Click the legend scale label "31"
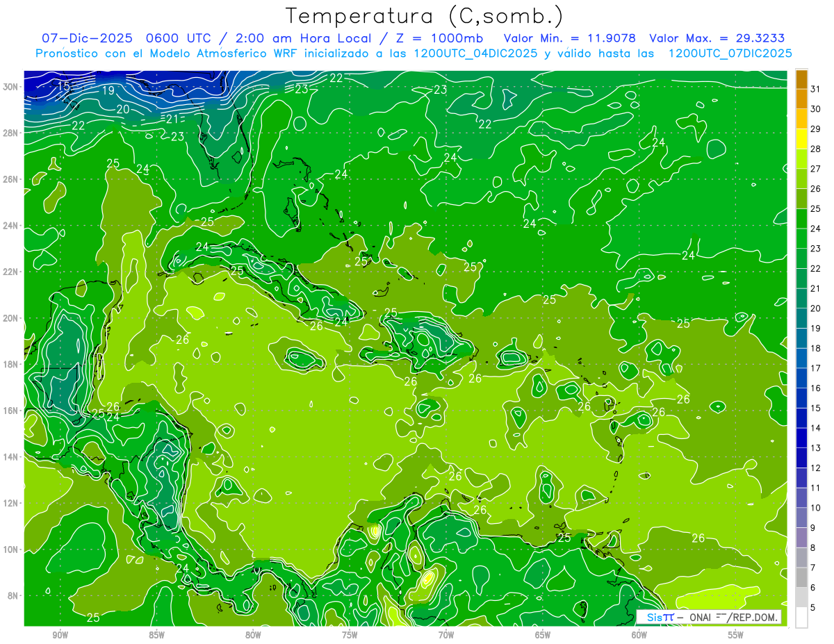834x644 pixels. point(816,89)
